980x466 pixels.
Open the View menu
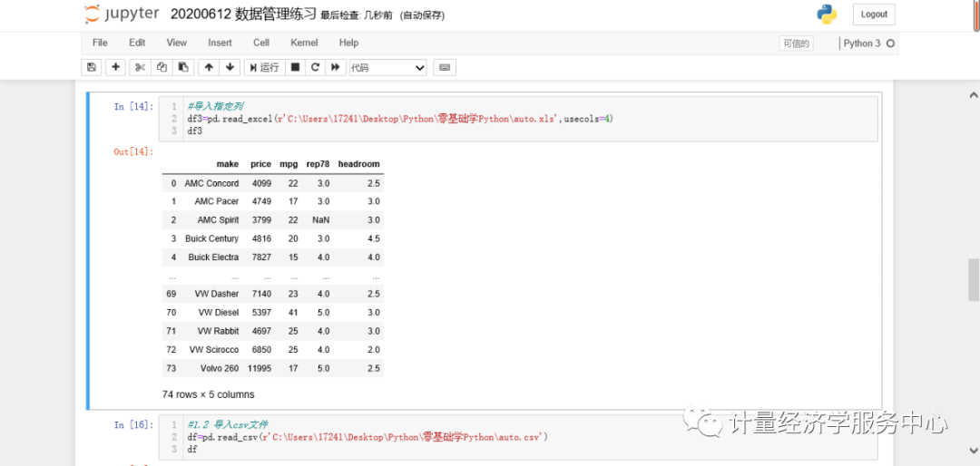(176, 43)
